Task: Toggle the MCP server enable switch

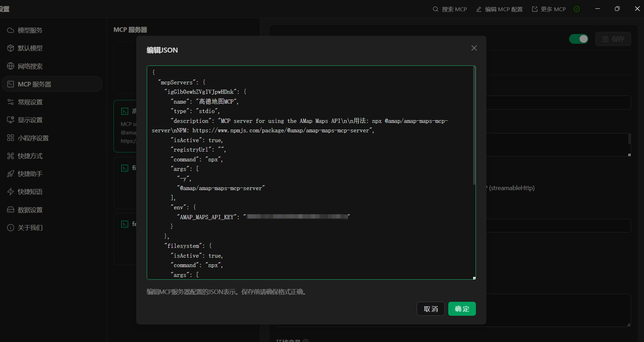Action: pos(578,39)
